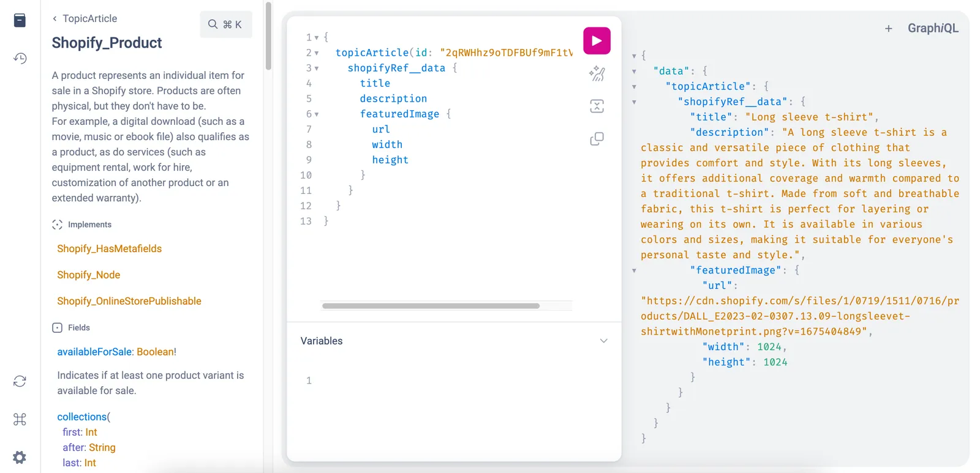This screenshot has height=473, width=980.
Task: Go back to TopicArticle
Action: click(85, 18)
